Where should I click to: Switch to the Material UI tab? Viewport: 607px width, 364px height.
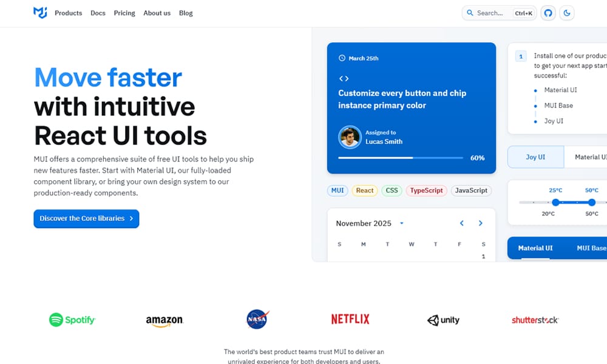pos(535,248)
